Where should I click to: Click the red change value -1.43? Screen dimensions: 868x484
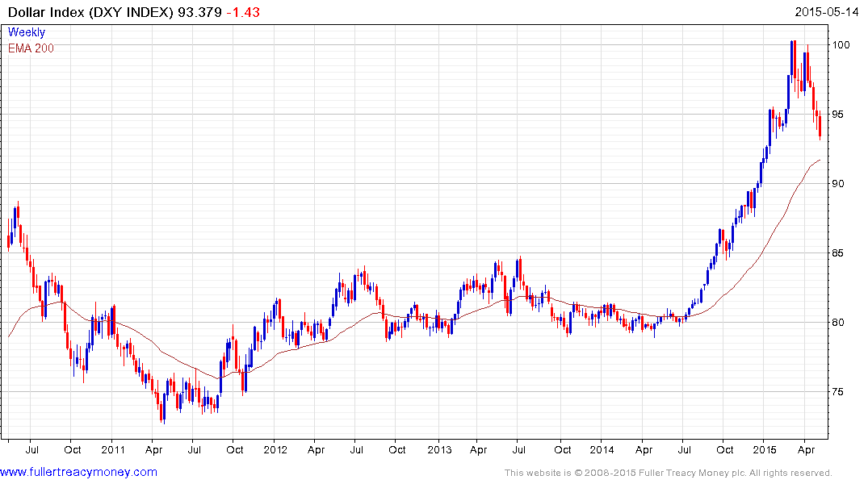click(x=243, y=12)
